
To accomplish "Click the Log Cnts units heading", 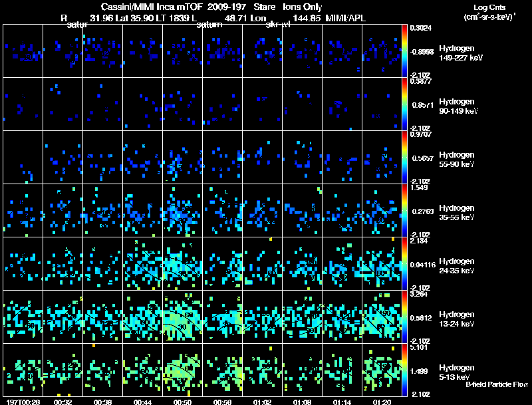I will (x=489, y=7).
